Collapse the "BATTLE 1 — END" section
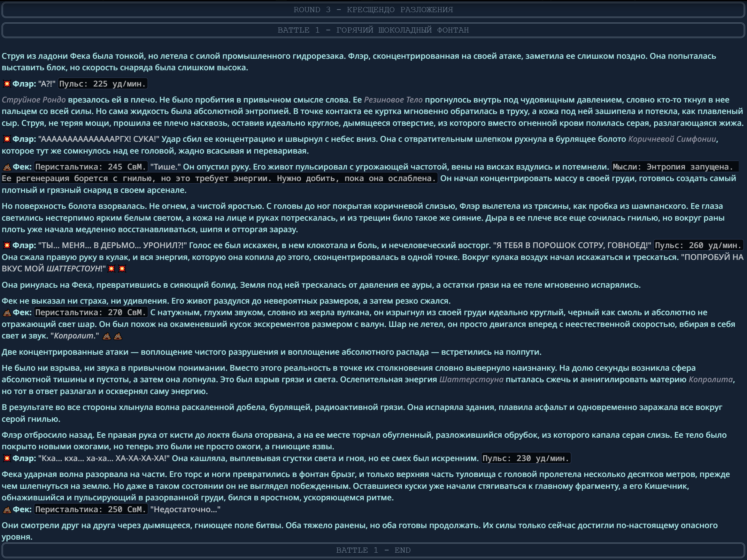 pos(373,550)
